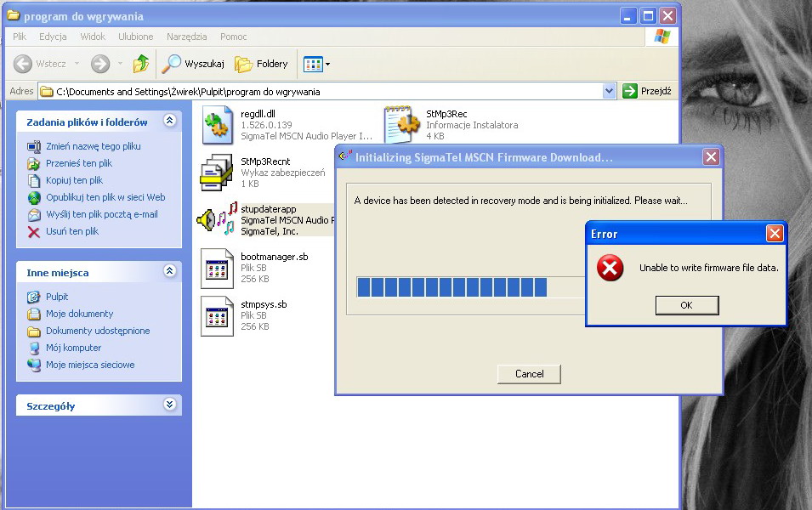812x510 pixels.
Task: Click the web publish globe icon
Action: point(34,198)
